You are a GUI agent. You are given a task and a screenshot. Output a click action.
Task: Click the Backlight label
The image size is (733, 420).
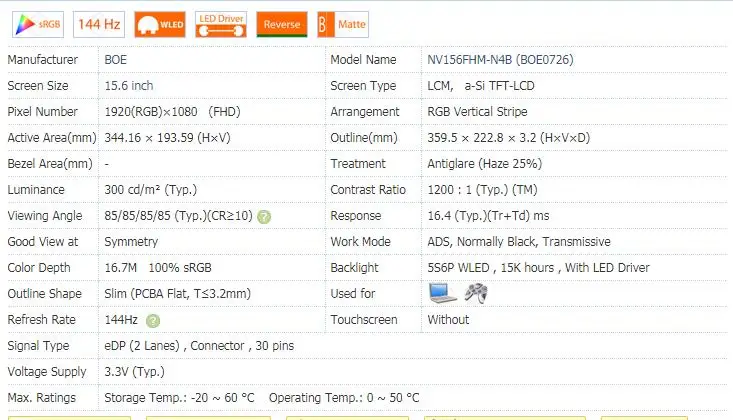click(x=354, y=268)
